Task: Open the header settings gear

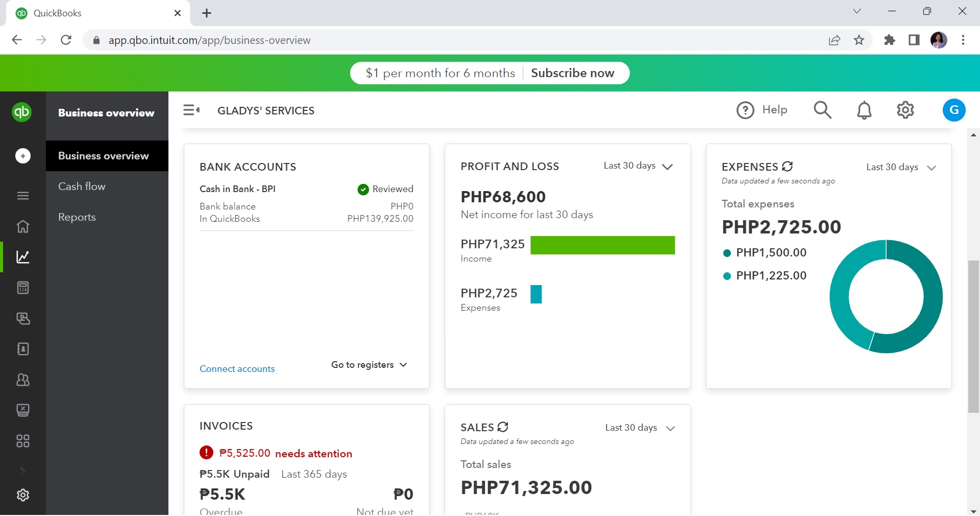Action: pos(905,110)
